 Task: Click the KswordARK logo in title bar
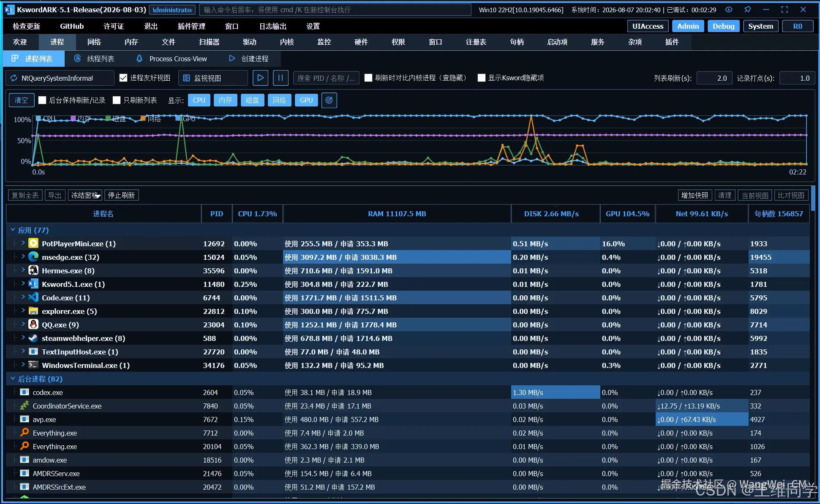click(x=9, y=9)
